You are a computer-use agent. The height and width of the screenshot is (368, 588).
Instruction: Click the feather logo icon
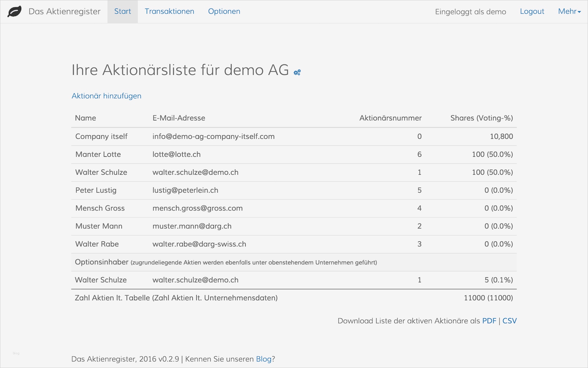click(14, 11)
